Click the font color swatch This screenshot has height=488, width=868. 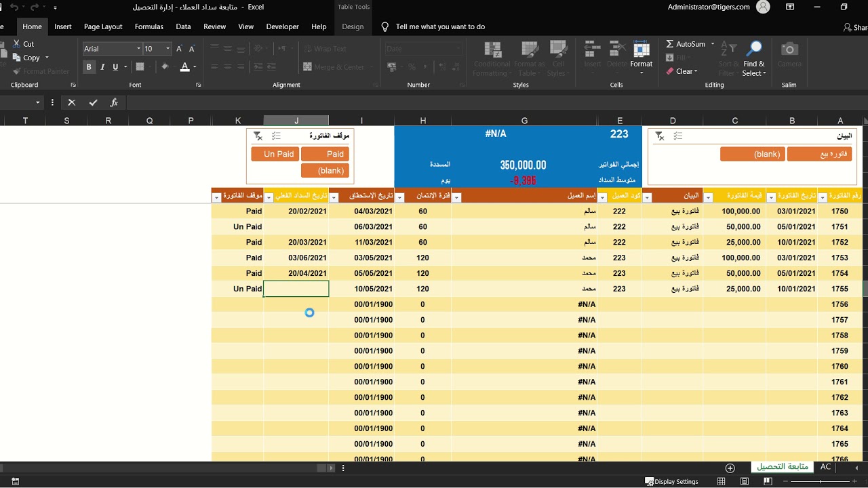tap(184, 66)
